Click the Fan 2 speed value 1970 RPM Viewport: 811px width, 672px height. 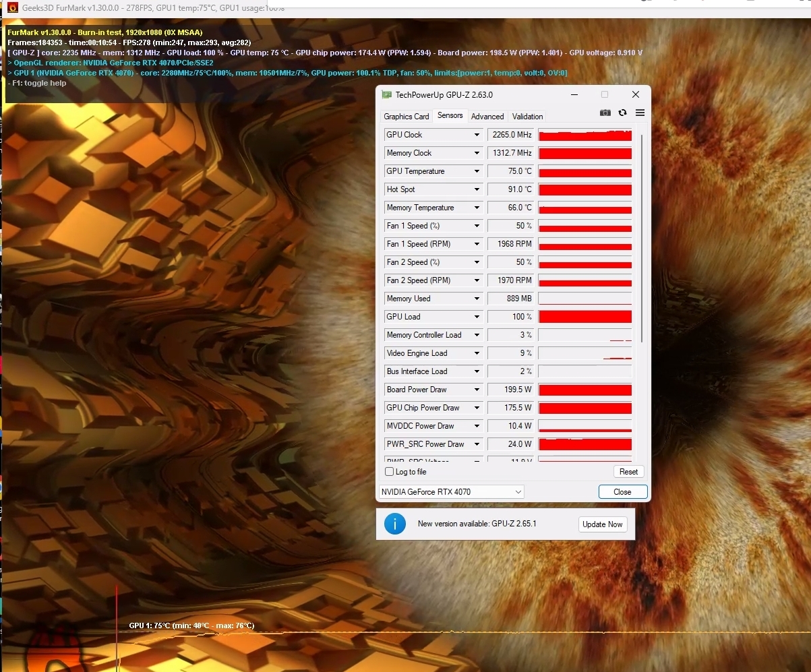point(511,280)
